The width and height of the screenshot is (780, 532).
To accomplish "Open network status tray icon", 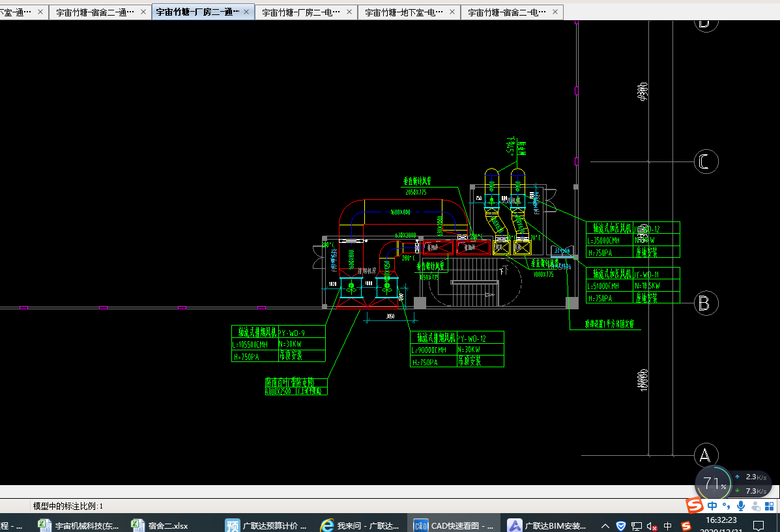I will (x=636, y=525).
